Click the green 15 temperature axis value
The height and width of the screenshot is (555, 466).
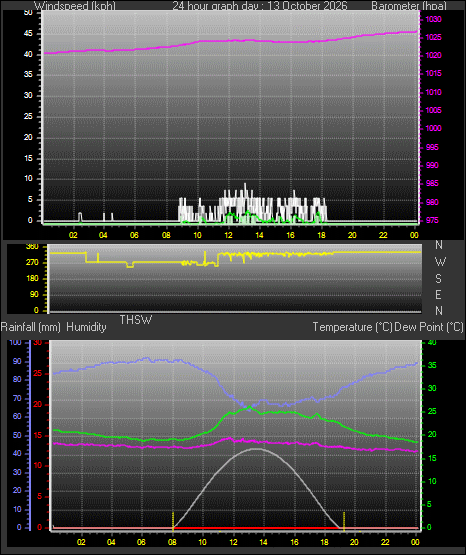pos(432,458)
